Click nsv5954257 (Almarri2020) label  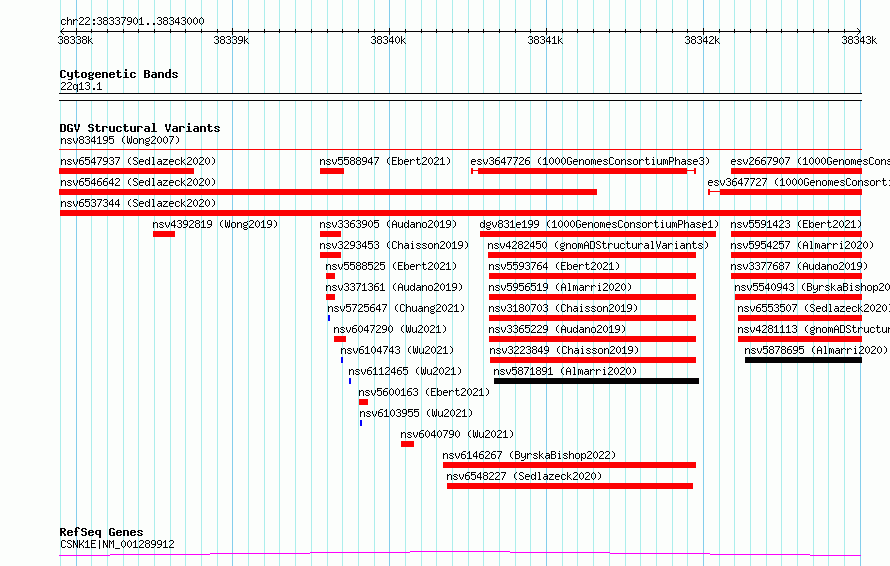click(802, 245)
